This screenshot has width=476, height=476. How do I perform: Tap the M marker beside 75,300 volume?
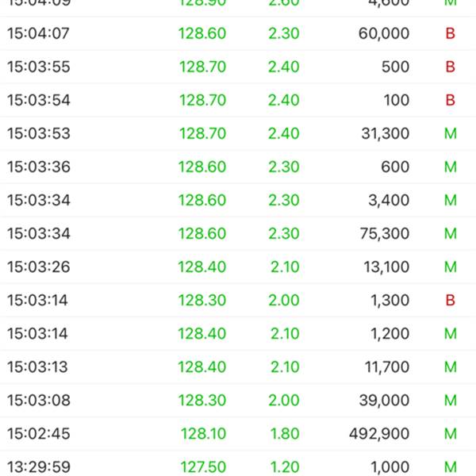tap(451, 233)
